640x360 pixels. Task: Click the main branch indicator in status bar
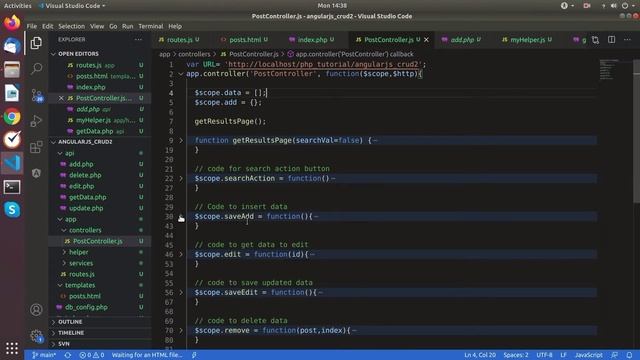click(x=44, y=355)
